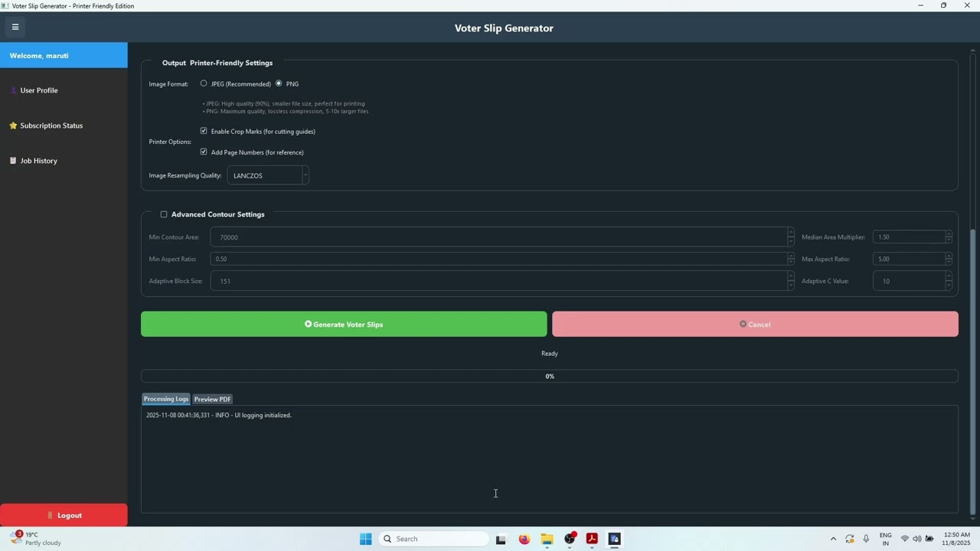Click the User Profile person icon

click(13, 90)
